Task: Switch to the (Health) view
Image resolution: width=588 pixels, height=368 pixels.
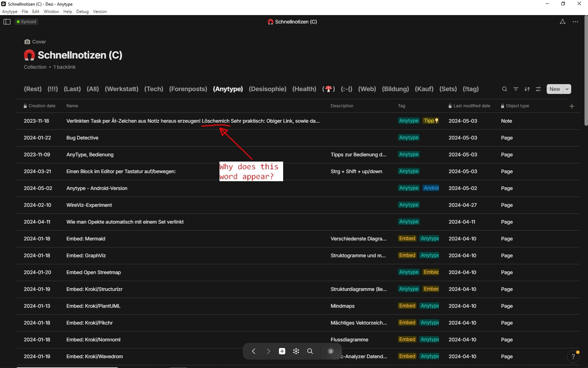Action: (x=304, y=89)
